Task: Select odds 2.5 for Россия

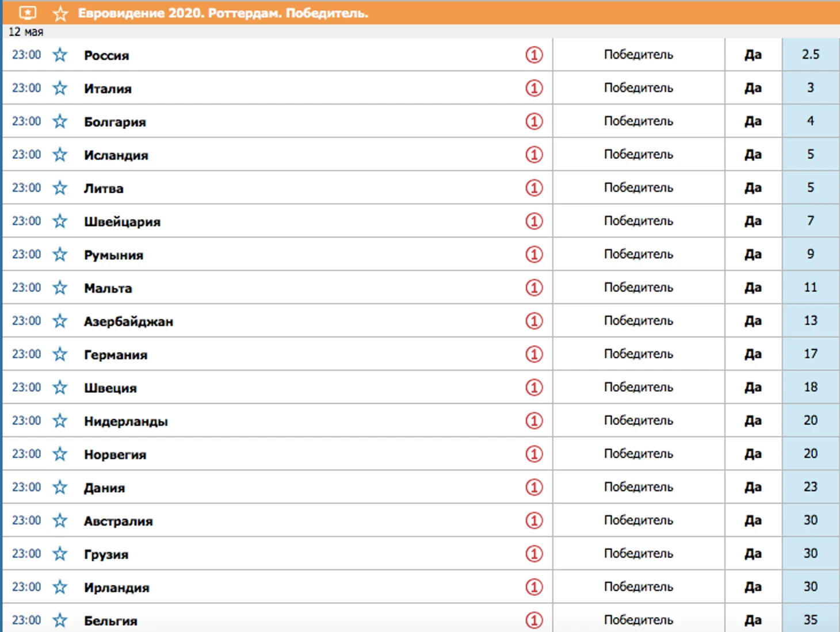Action: click(811, 55)
